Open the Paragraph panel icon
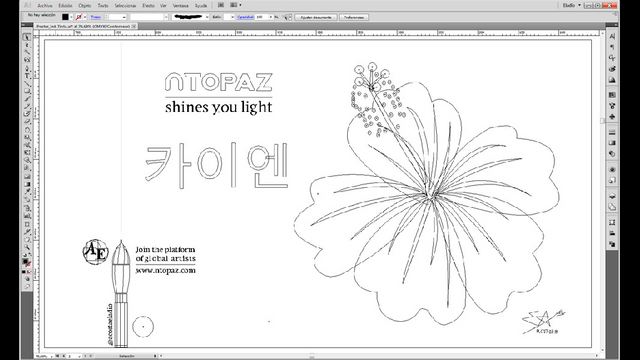Image resolution: width=640 pixels, height=360 pixels. pyautogui.click(x=612, y=47)
